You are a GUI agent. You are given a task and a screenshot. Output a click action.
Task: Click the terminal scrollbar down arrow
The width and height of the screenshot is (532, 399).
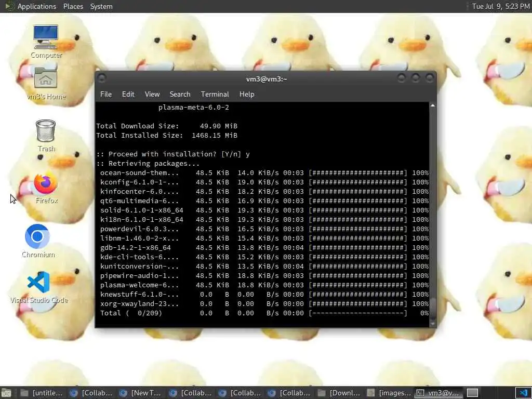[433, 324]
